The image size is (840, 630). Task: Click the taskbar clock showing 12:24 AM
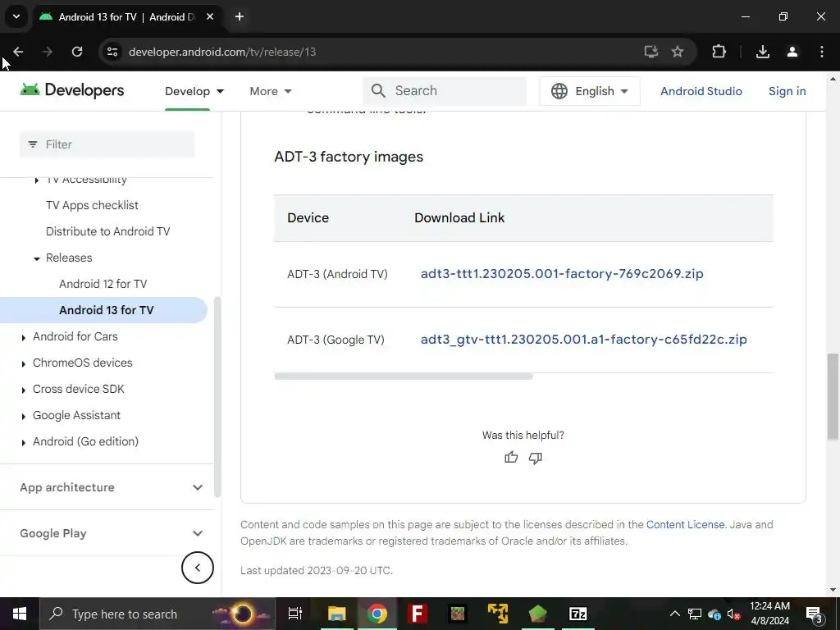click(x=769, y=614)
